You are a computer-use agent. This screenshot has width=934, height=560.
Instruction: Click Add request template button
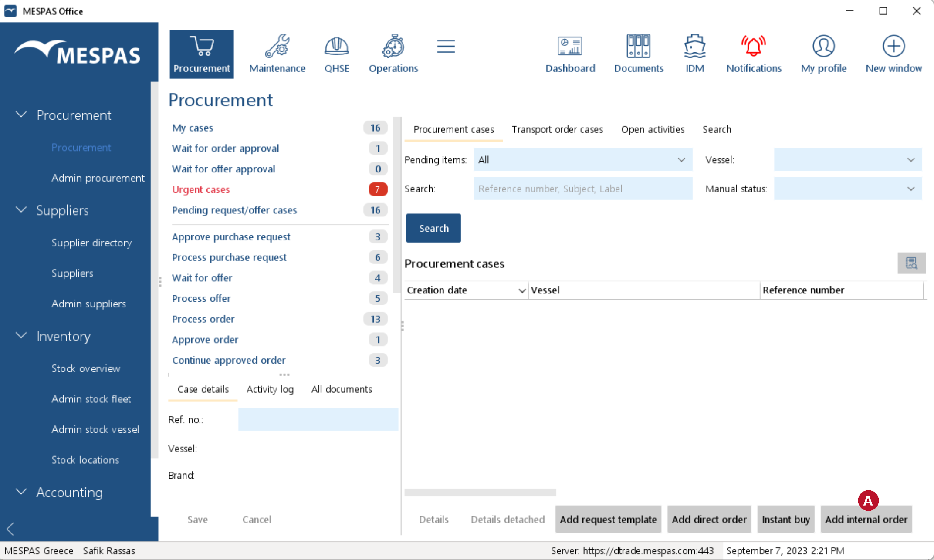[608, 519]
